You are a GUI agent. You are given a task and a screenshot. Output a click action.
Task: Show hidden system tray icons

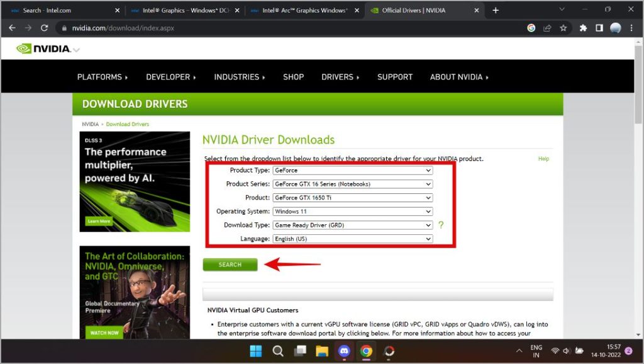point(519,351)
